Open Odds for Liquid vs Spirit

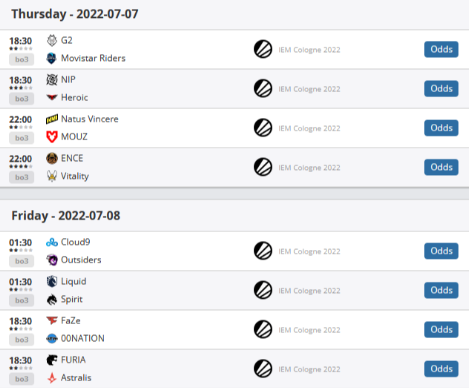point(441,290)
